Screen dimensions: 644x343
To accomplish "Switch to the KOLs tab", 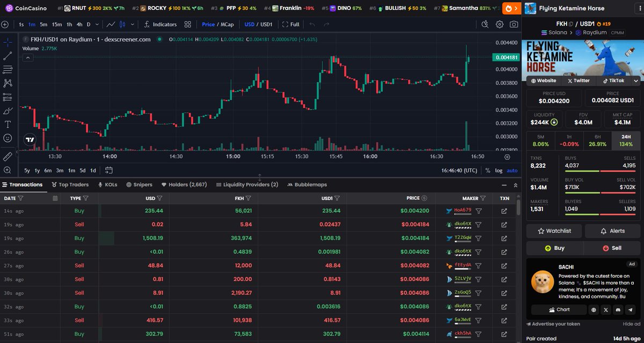I will click(x=107, y=184).
